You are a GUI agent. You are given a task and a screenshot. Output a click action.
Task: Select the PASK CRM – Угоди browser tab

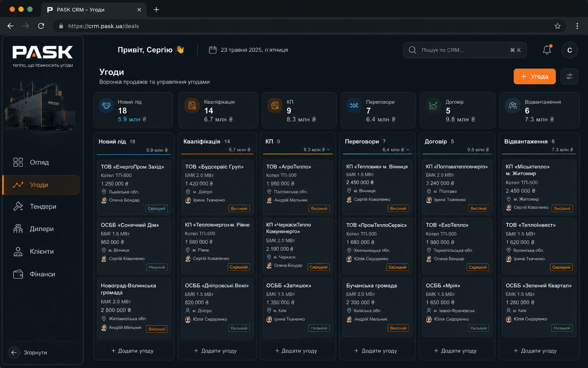[93, 10]
